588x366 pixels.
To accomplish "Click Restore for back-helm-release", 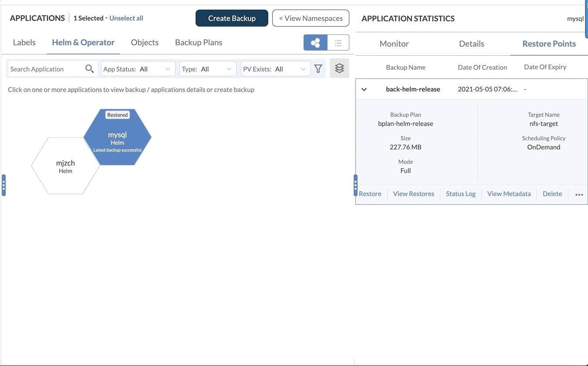I will point(370,194).
